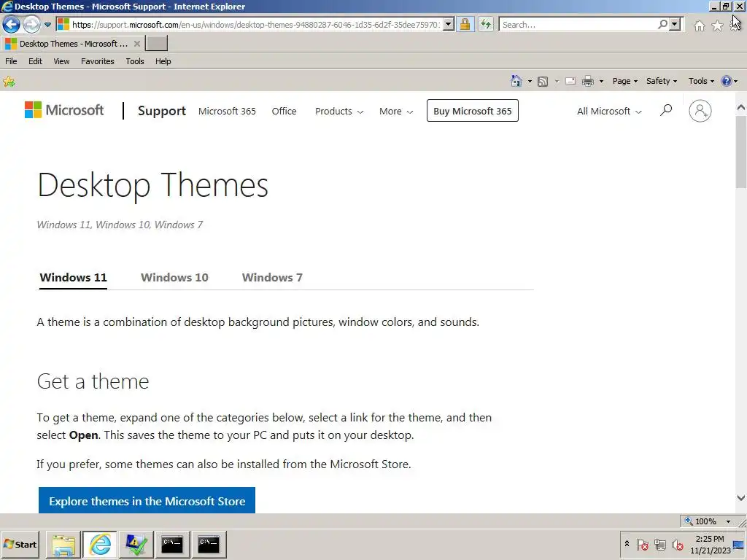747x560 pixels.
Task: Expand the More menu in site header
Action: pos(396,111)
